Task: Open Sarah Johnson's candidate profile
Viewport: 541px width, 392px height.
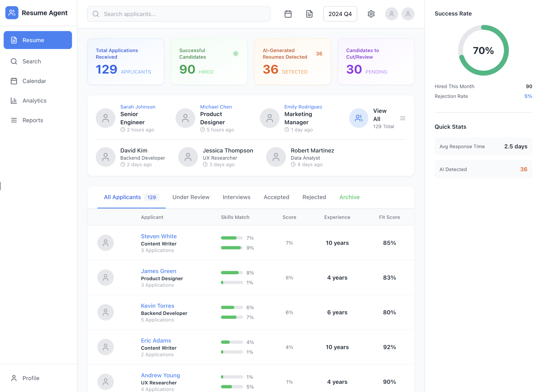Action: pos(138,106)
